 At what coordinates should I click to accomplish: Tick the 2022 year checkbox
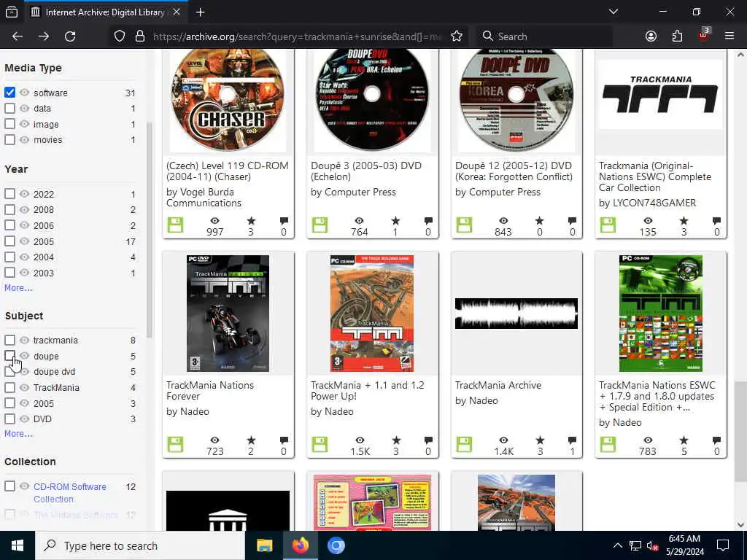pos(9,194)
